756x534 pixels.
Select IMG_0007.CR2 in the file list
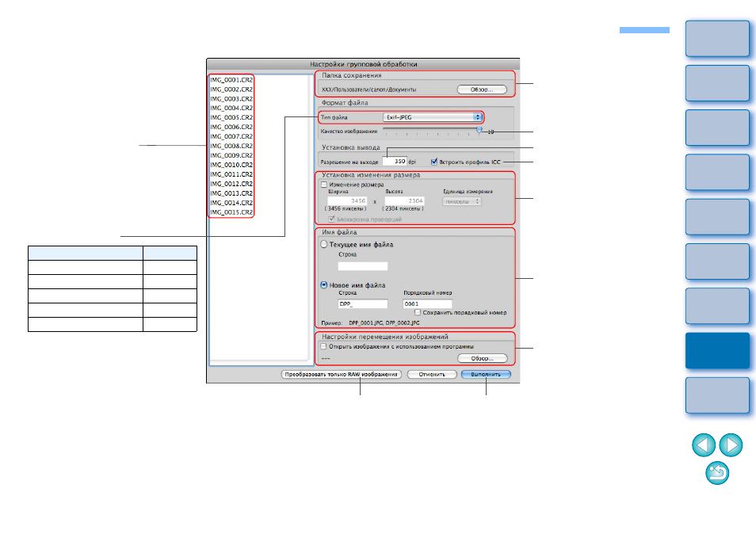point(231,136)
